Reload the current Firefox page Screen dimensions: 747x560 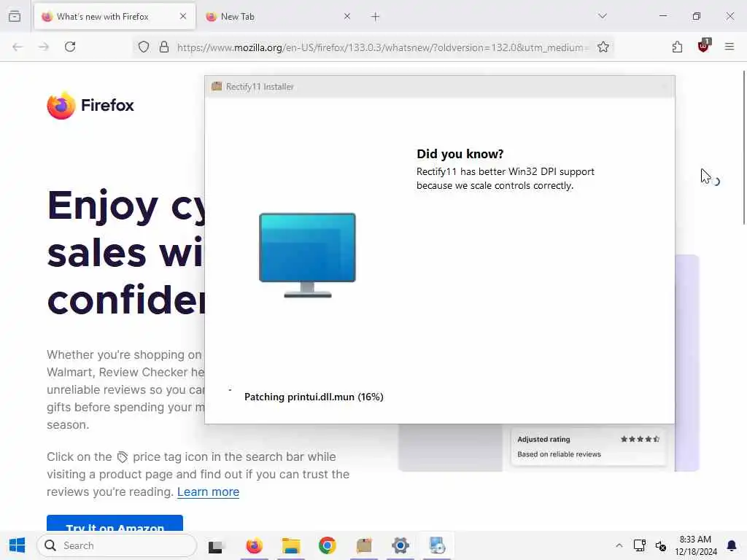click(70, 47)
